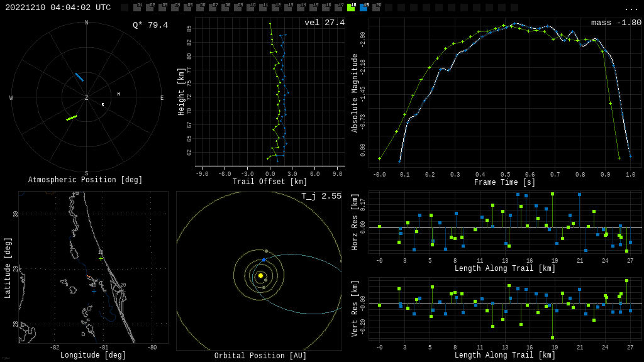The height and width of the screenshot is (362, 644).
Task: Click the vel 27.4 readout
Action: (324, 23)
